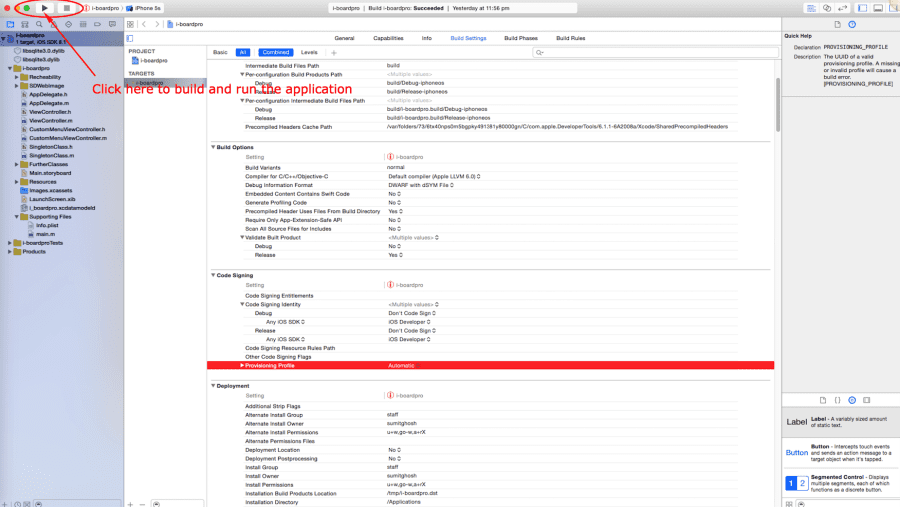Image resolution: width=900 pixels, height=507 pixels.
Task: Open the Report navigator speech-bubble icon
Action: [x=112, y=24]
